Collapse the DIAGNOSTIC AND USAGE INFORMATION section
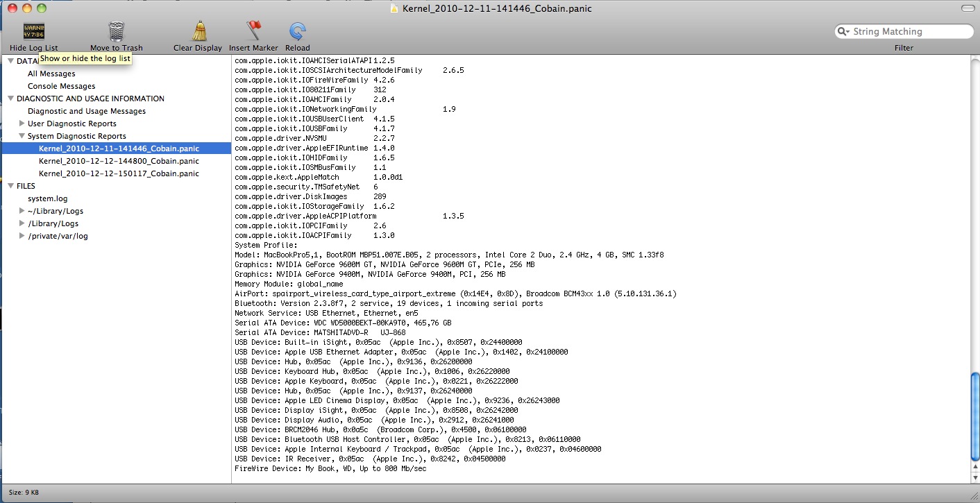Image resolution: width=980 pixels, height=503 pixels. [10, 99]
